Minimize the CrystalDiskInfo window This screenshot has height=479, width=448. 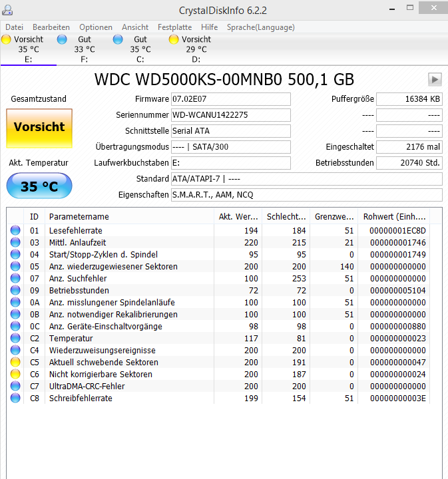392,9
